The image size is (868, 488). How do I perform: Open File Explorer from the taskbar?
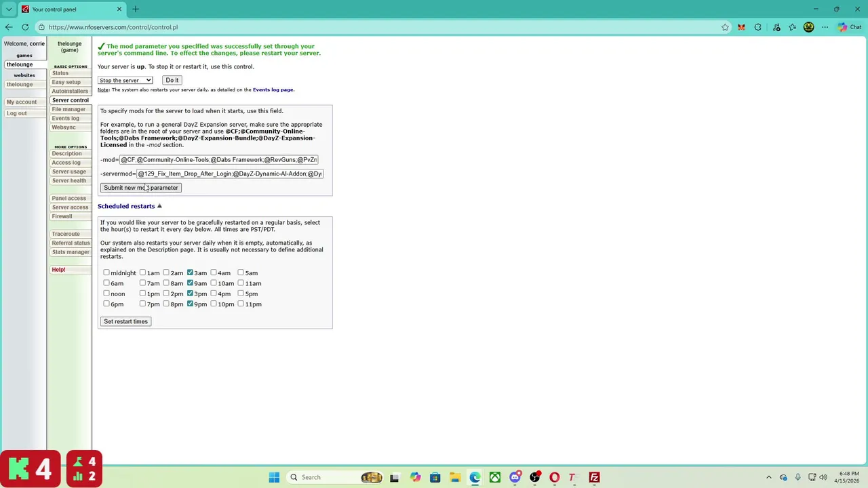455,477
